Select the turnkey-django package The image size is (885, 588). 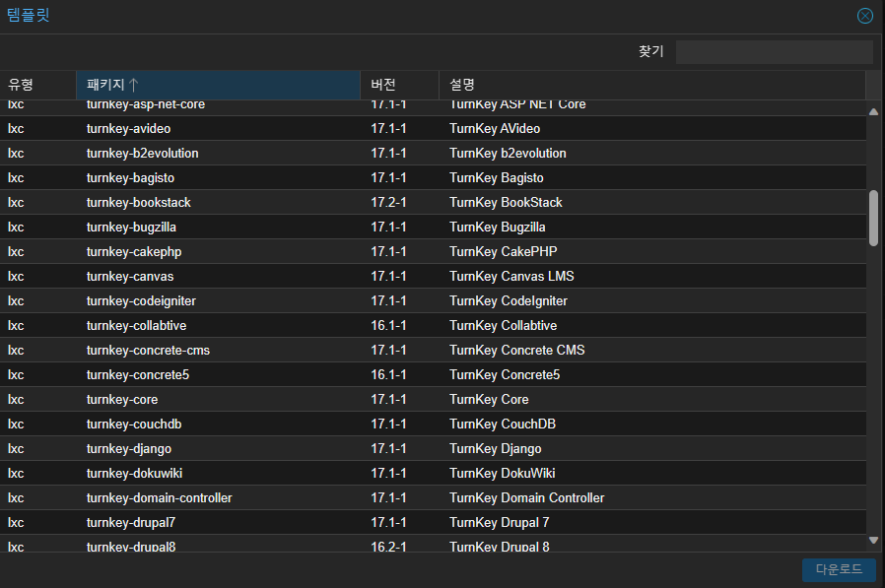[x=129, y=449]
